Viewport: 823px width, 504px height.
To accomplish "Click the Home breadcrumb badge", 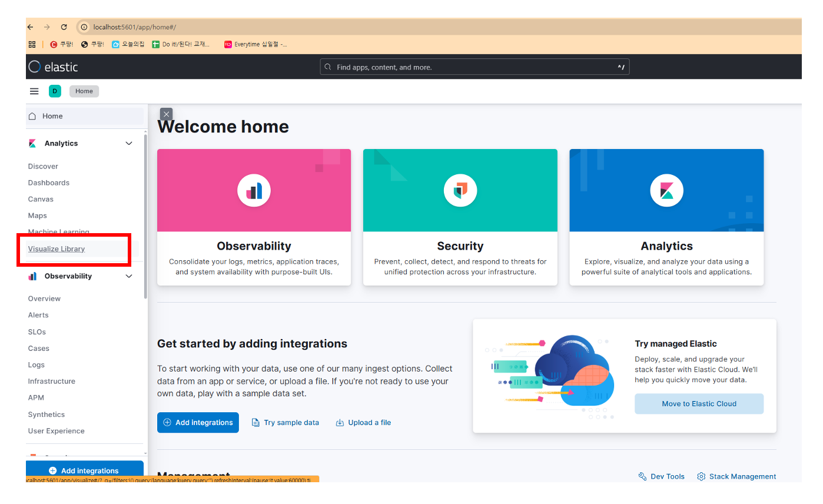I will click(x=84, y=91).
